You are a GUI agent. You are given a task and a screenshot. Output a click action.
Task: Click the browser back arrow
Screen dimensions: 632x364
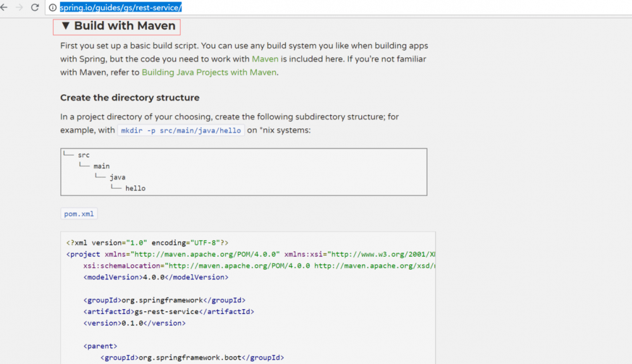(x=5, y=8)
